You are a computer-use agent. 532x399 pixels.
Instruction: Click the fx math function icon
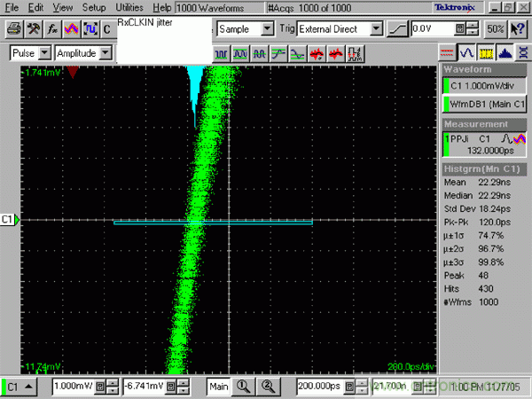52,28
